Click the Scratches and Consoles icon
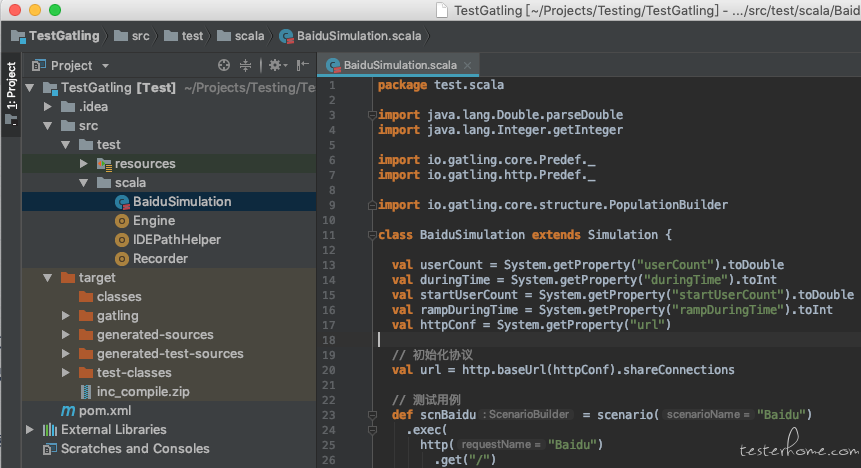The height and width of the screenshot is (468, 861). coord(50,449)
